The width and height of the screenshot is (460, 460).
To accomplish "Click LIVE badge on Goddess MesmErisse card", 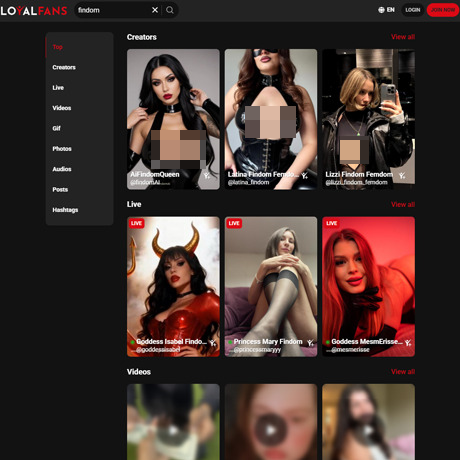I will click(332, 223).
